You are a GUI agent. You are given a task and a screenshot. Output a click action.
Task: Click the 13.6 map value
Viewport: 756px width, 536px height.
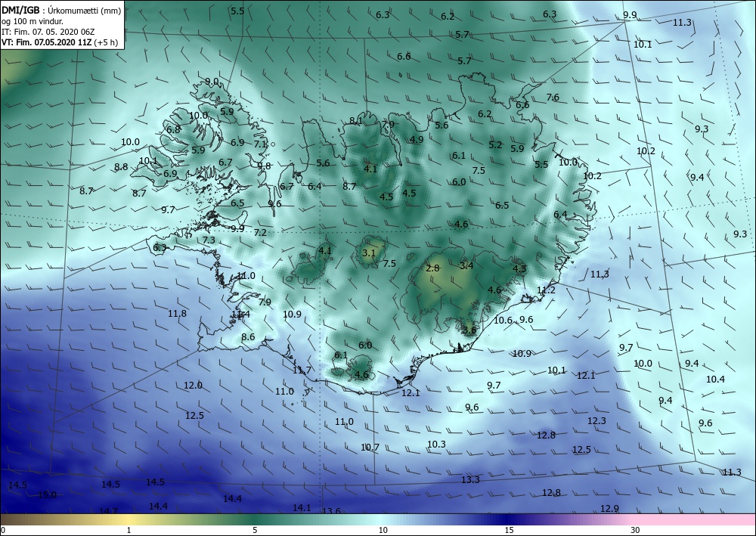331,511
